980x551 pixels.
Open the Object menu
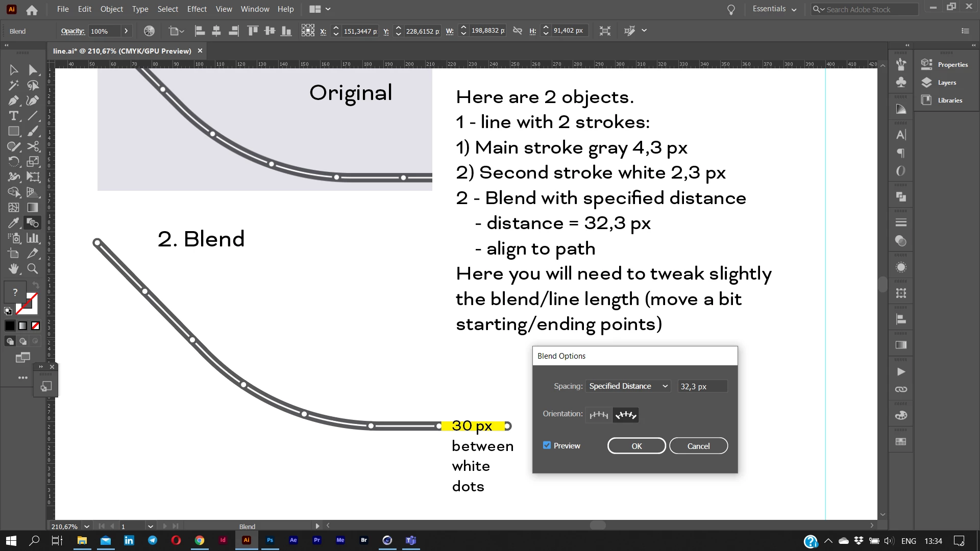point(111,9)
